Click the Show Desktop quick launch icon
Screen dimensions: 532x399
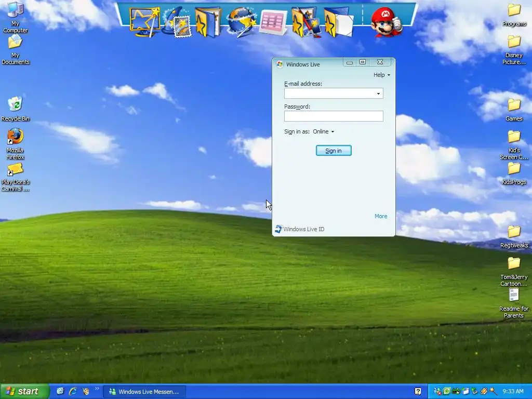[x=60, y=391]
